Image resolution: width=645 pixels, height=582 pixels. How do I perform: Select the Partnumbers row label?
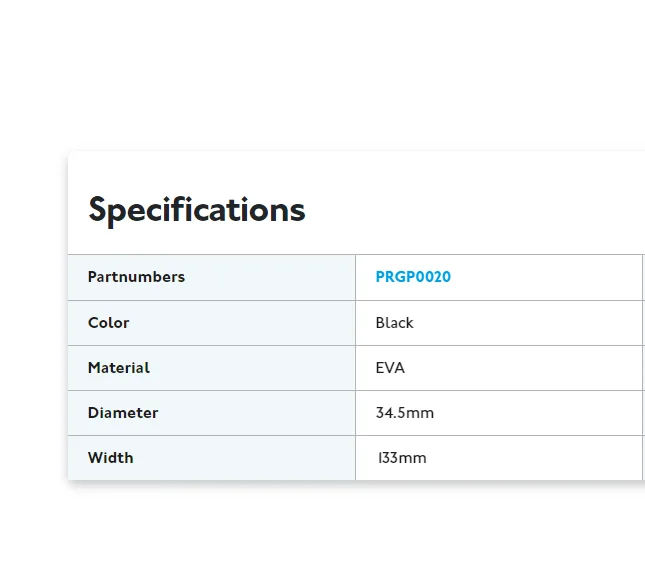[136, 277]
